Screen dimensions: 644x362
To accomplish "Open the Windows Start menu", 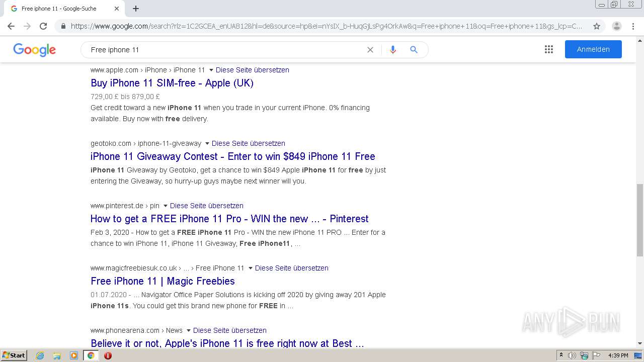I will [14, 355].
